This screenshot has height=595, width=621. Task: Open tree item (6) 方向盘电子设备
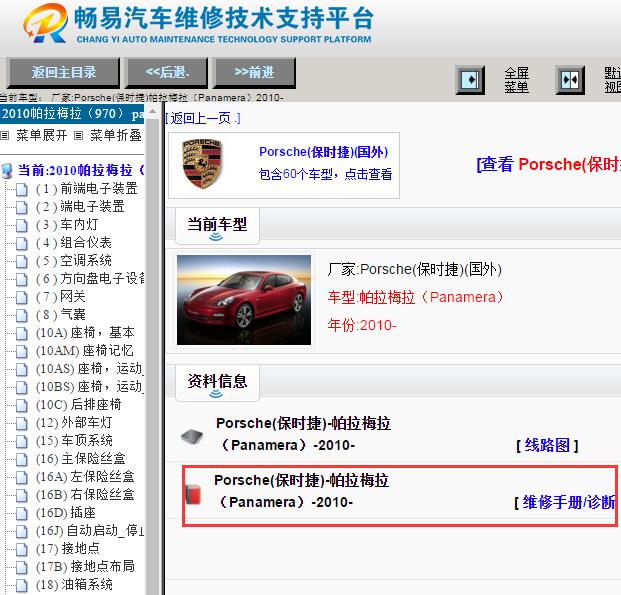(x=90, y=278)
